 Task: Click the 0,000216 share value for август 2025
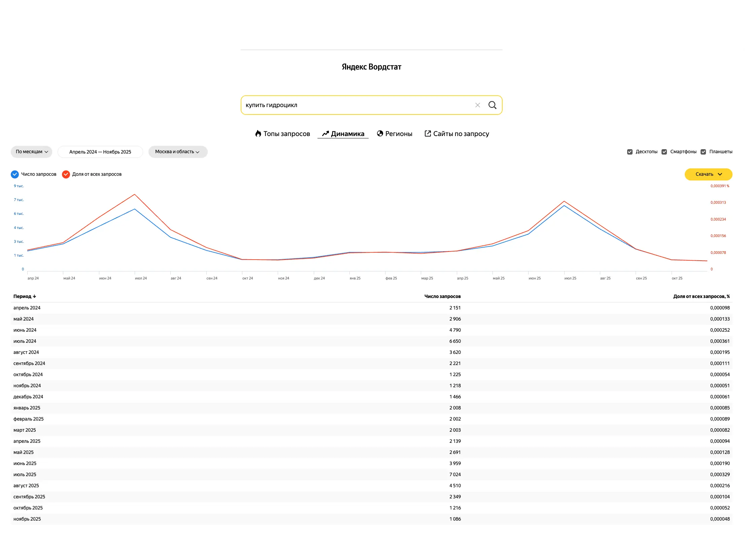[720, 486]
